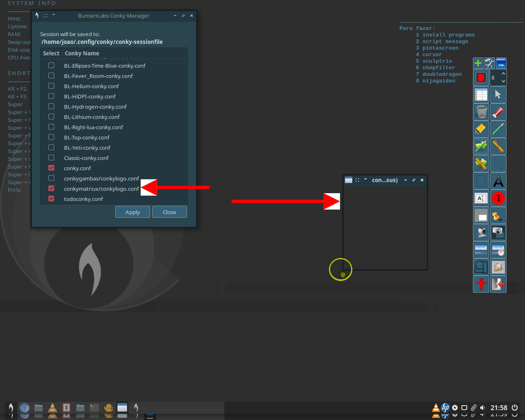
Task: Click the Close button in Conky Manager
Action: coord(170,212)
